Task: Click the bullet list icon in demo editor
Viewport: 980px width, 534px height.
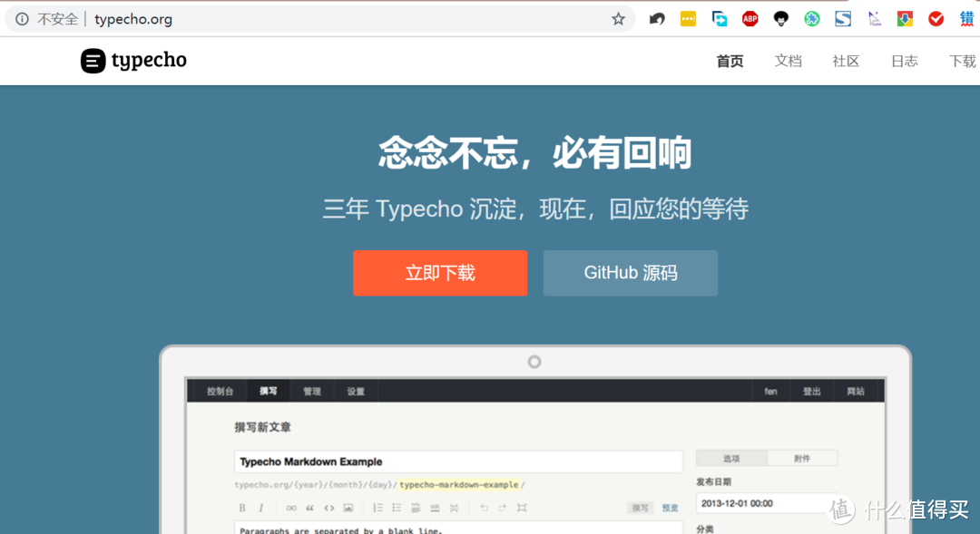Action: coord(397,508)
